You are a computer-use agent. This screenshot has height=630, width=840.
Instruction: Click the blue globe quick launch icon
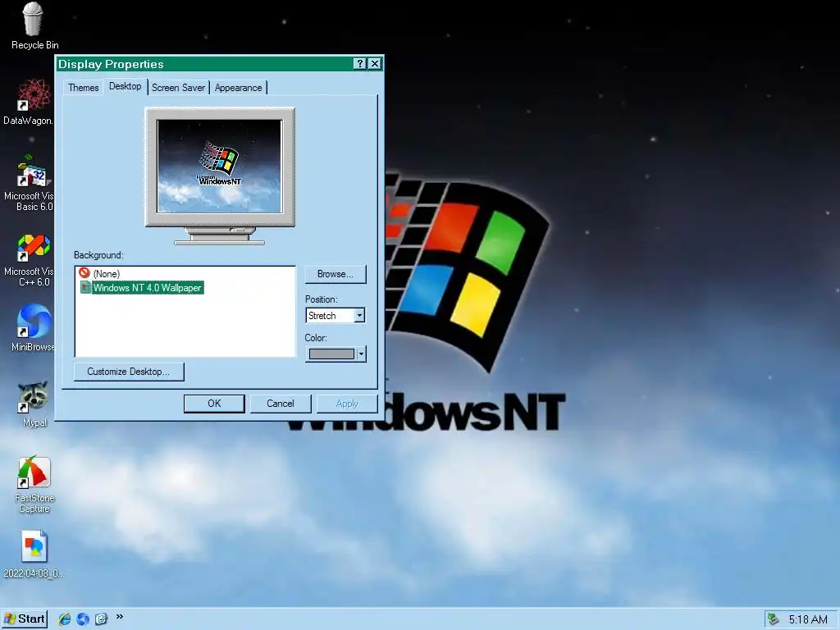[x=83, y=619]
